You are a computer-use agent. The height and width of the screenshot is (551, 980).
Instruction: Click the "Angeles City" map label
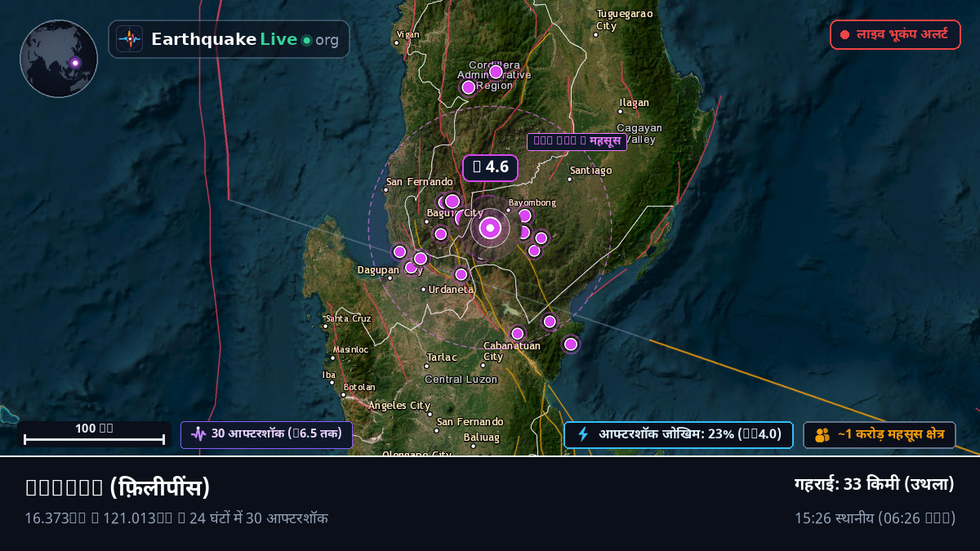[399, 406]
